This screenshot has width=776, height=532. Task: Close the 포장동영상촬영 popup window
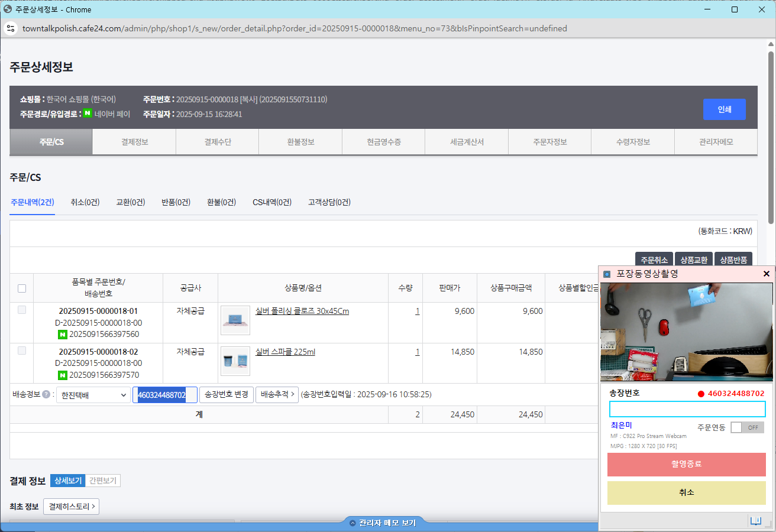pos(767,274)
